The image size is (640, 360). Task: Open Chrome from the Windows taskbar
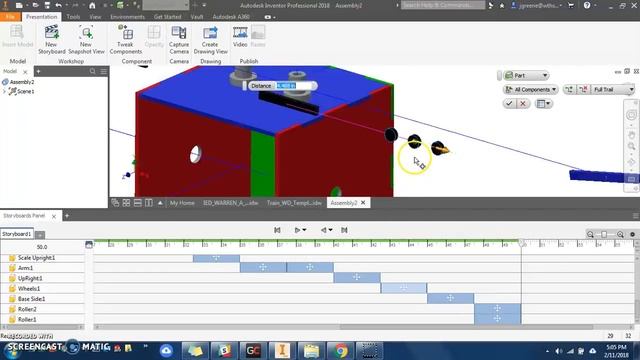(x=341, y=350)
